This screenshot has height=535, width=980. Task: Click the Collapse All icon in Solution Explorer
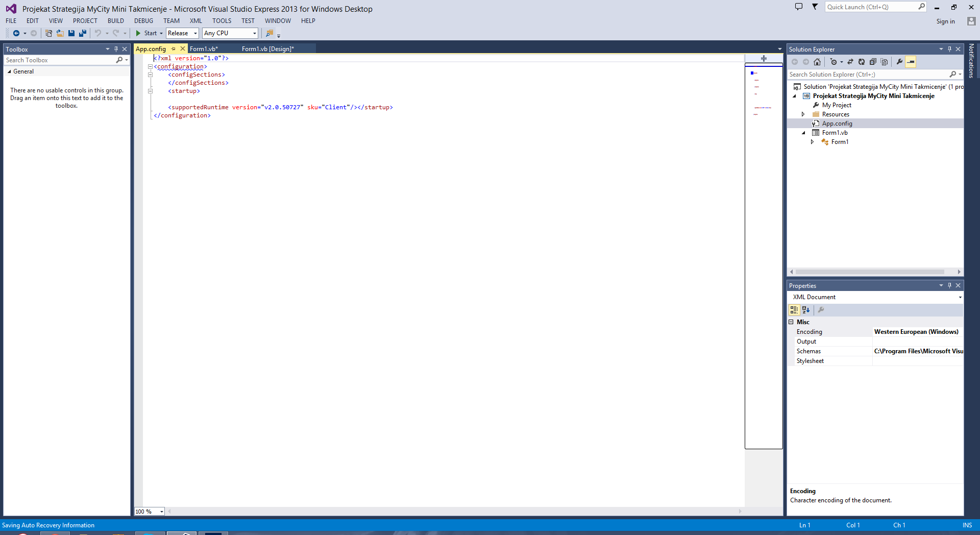tap(873, 62)
